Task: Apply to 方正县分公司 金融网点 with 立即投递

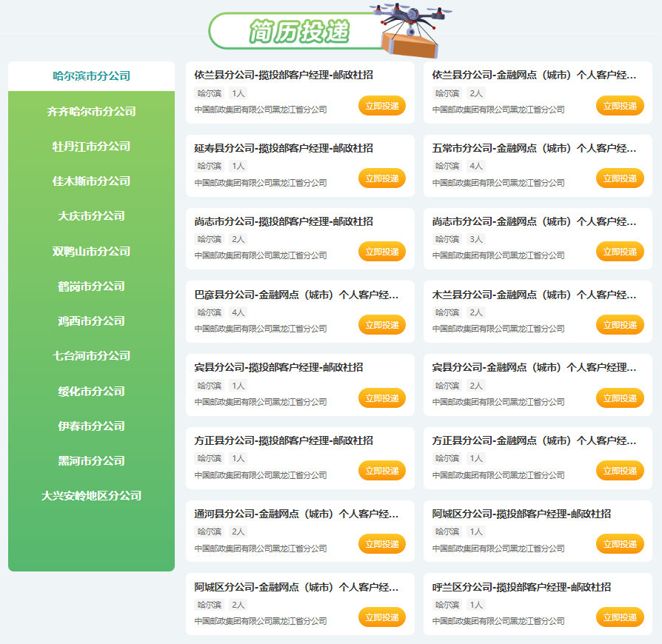Action: [x=620, y=471]
